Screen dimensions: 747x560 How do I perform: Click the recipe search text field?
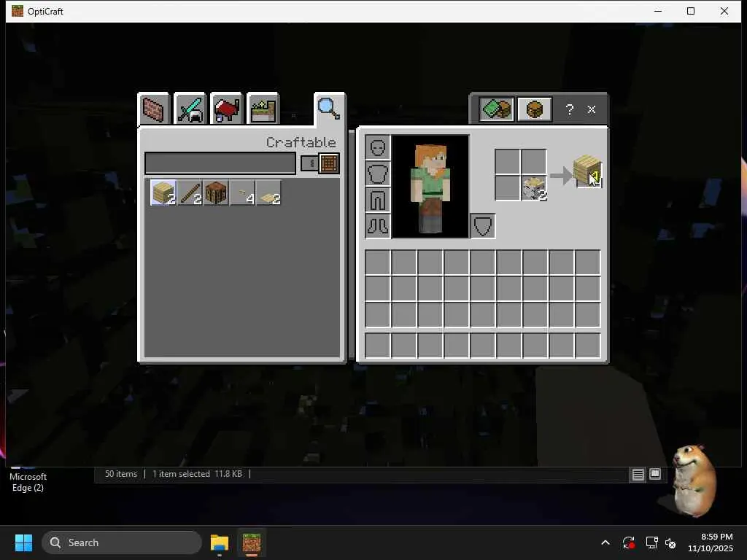click(220, 163)
